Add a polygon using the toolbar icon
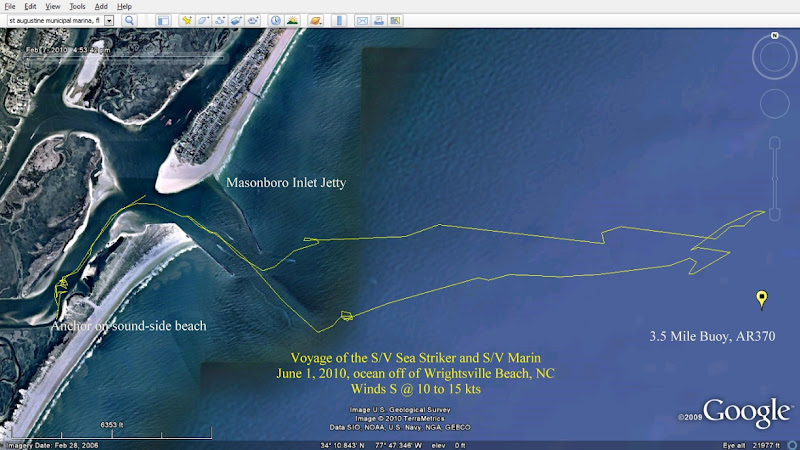 (203, 20)
